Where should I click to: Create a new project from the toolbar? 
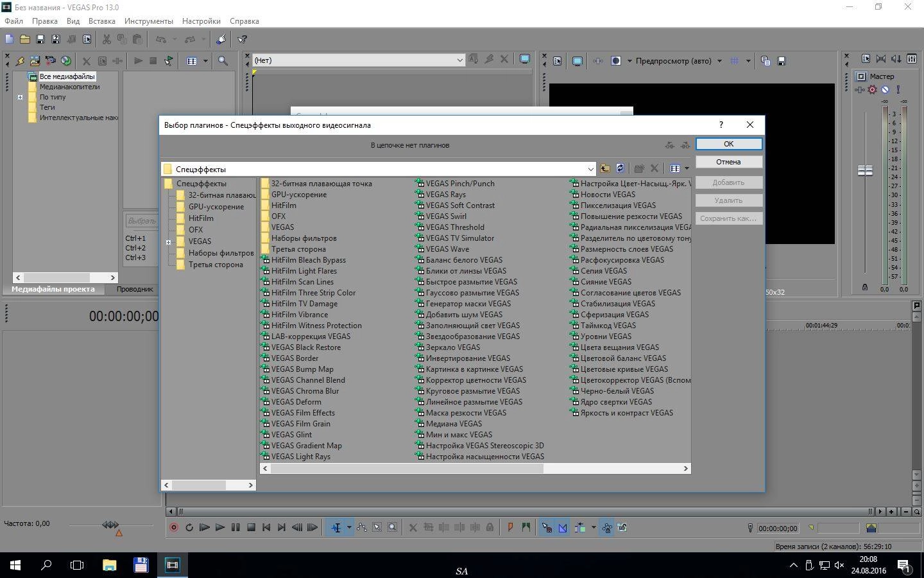click(9, 39)
